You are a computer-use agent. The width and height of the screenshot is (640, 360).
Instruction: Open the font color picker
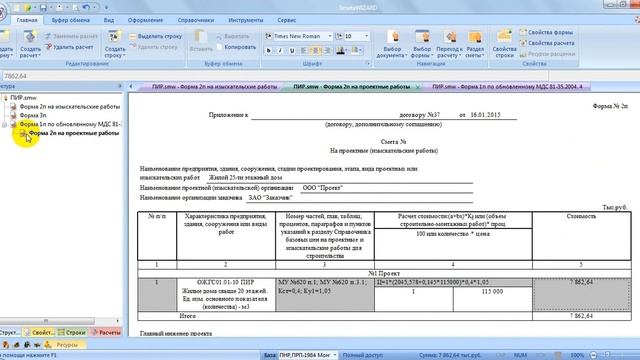coord(342,51)
